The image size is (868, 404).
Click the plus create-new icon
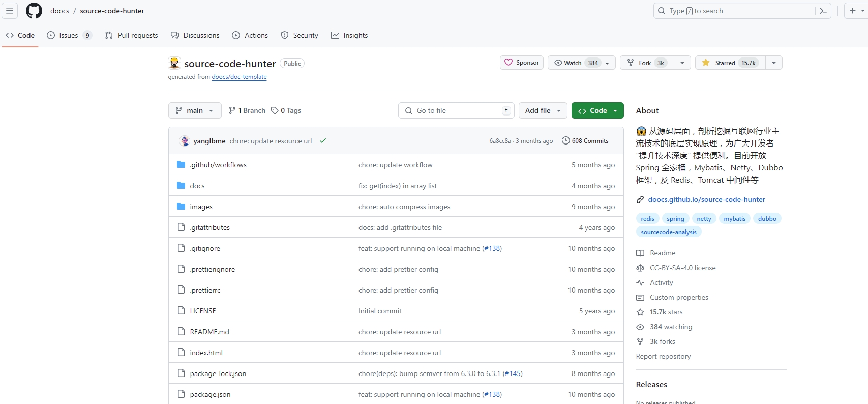[853, 11]
